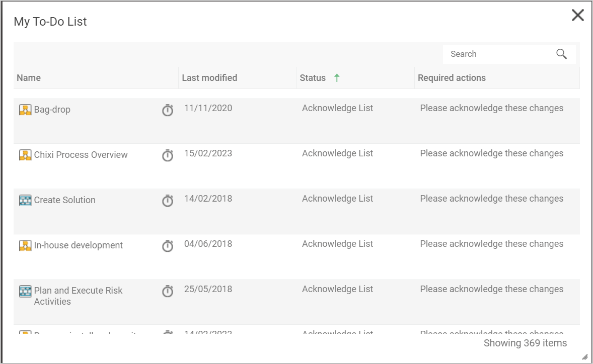Click the Bag-drop process diagram icon
The height and width of the screenshot is (364, 593).
click(x=25, y=110)
